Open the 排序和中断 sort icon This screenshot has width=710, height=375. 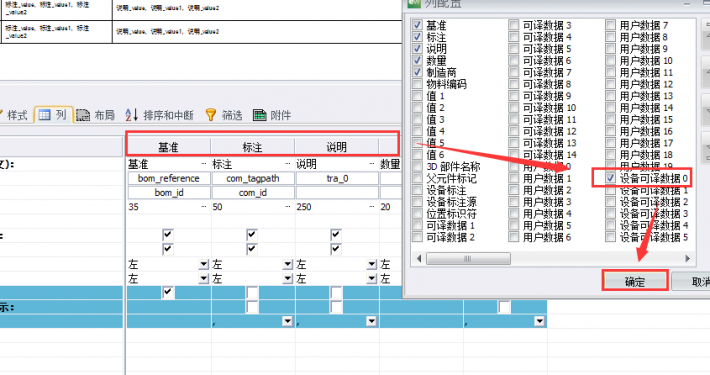[131, 115]
